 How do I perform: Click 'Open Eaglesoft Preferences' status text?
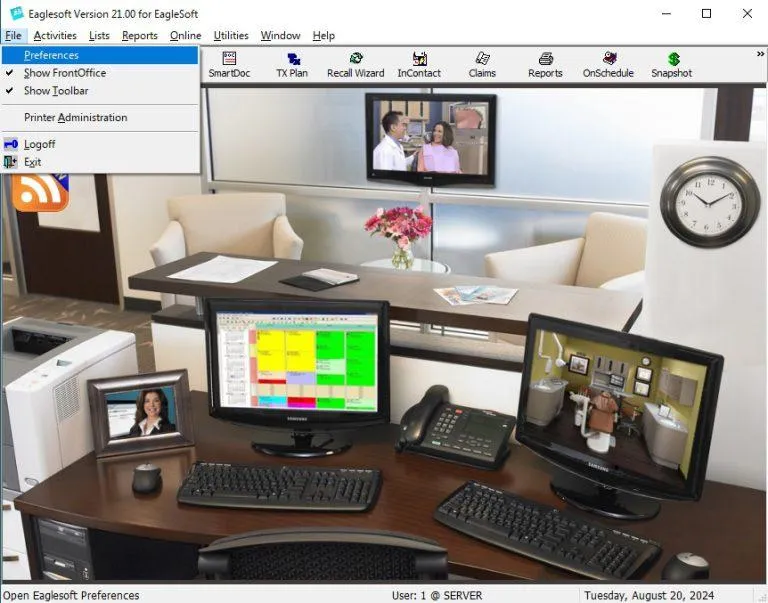coord(71,595)
